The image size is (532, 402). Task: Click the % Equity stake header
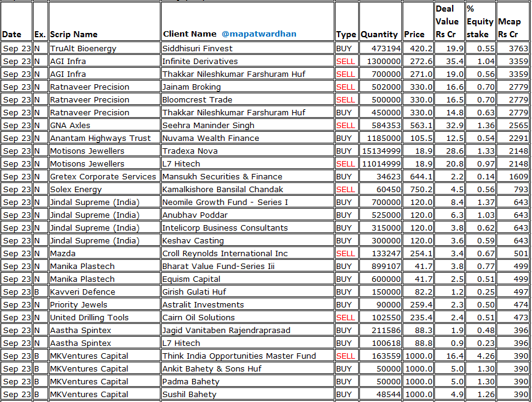tap(480, 21)
